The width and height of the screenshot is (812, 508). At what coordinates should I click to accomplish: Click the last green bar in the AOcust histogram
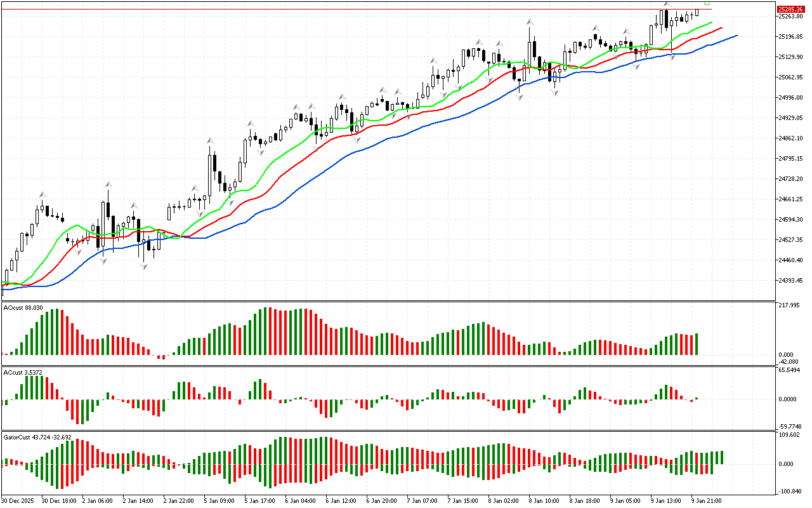tap(697, 344)
